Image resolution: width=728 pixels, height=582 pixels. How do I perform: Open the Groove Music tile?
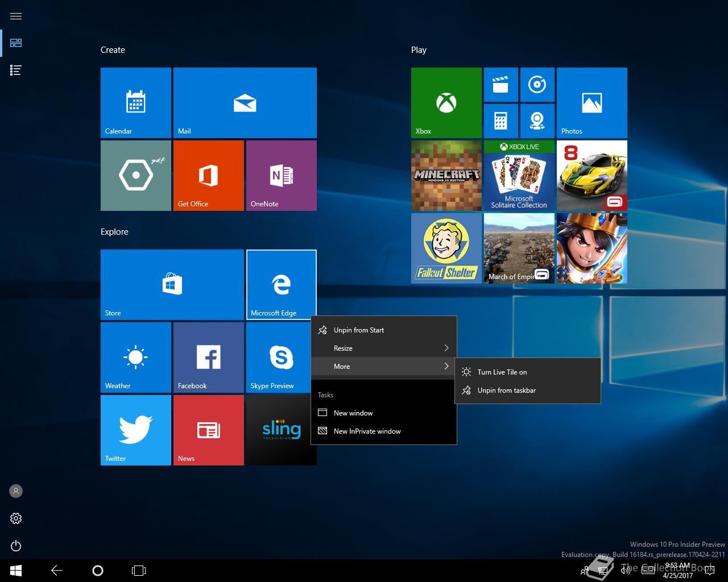[x=537, y=85]
